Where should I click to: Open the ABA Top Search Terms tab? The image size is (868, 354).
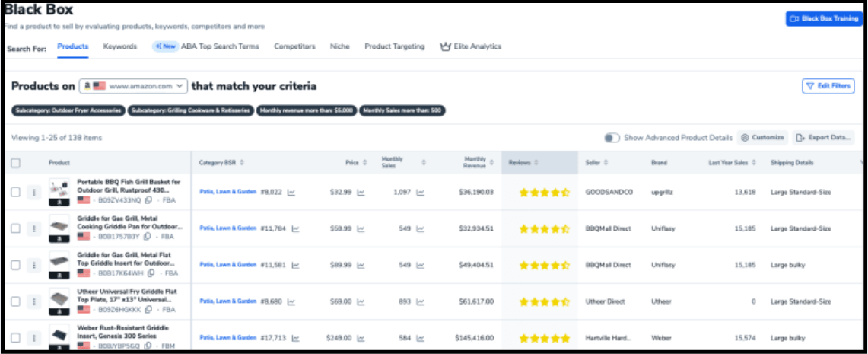218,46
